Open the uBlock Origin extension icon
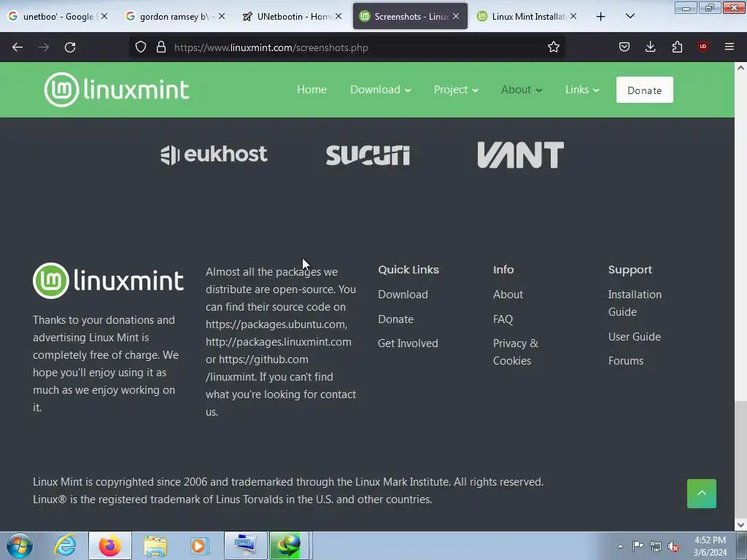Viewport: 747px width, 560px height. point(703,47)
